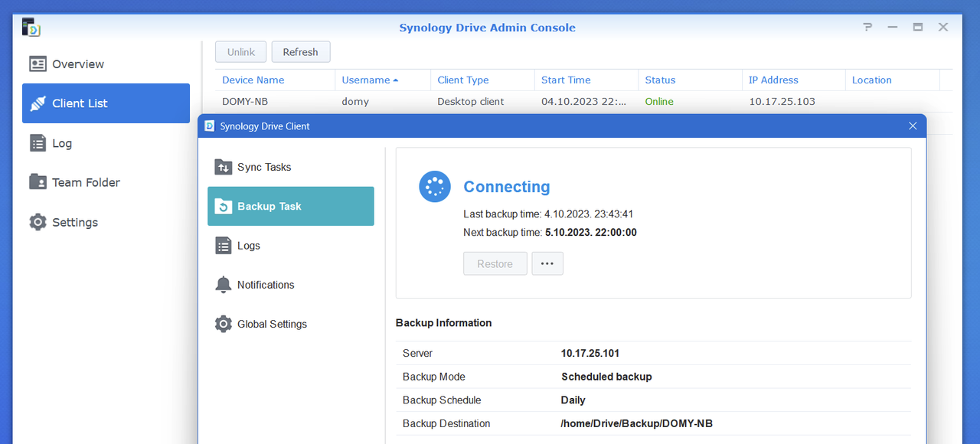Sort by Device Name column

tap(275, 80)
